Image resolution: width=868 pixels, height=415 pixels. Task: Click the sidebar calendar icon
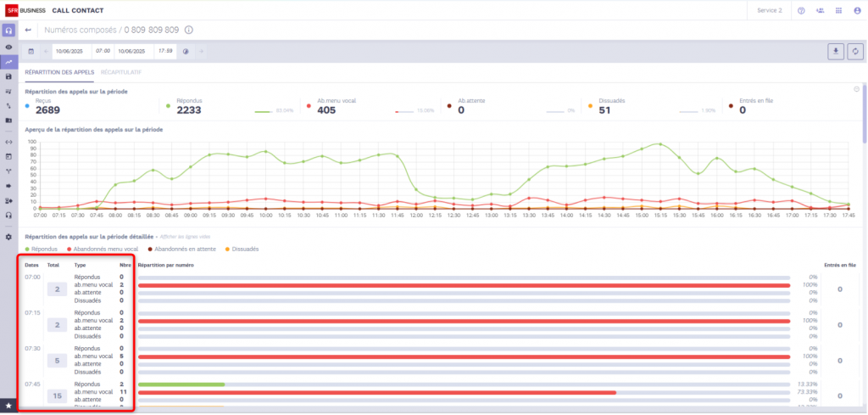[8, 156]
